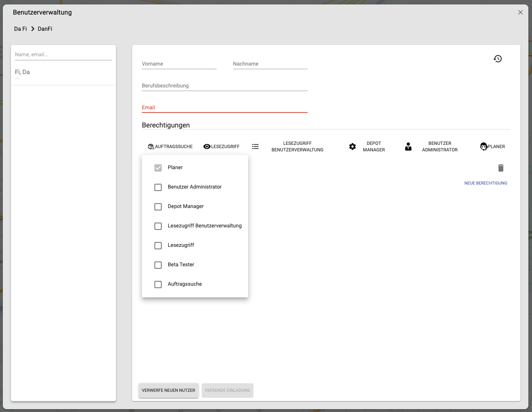The width and height of the screenshot is (532, 412).
Task: Focus the Email input field
Action: tap(225, 107)
